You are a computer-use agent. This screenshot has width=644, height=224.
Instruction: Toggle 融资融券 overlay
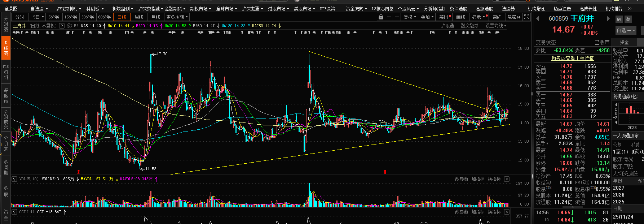point(469,26)
